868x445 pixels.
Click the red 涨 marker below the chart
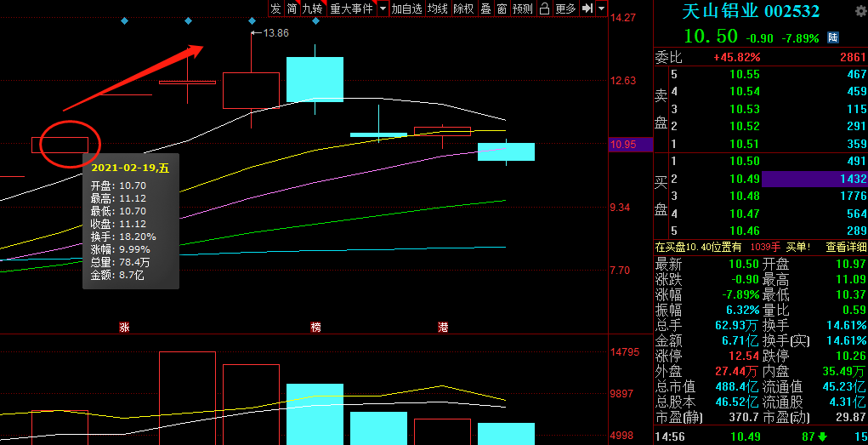[x=124, y=327]
